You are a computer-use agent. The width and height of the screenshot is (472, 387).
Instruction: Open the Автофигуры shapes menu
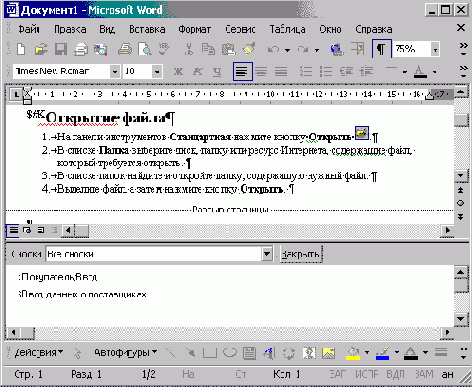(125, 353)
